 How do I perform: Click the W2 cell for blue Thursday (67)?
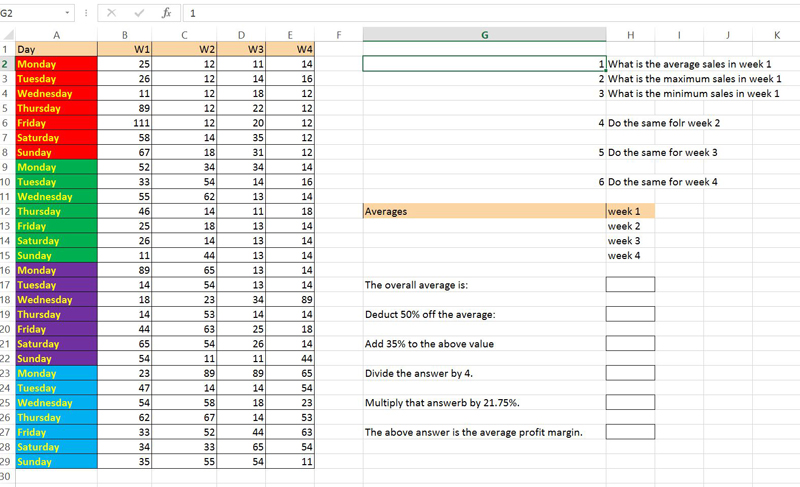pos(184,418)
